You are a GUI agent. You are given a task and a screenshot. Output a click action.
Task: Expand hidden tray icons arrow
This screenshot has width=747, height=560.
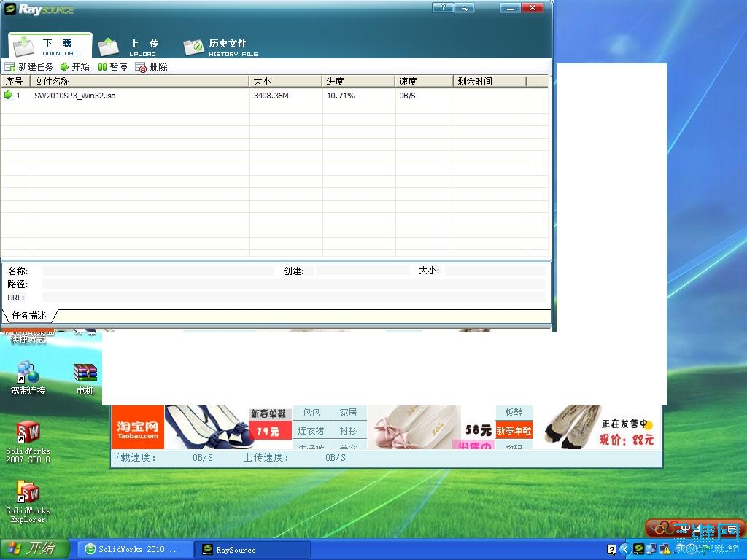[x=625, y=550]
